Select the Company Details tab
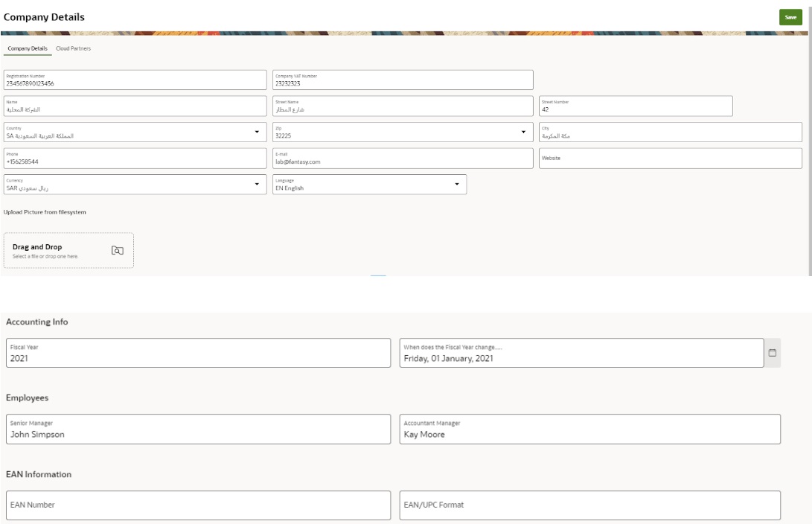This screenshot has width=812, height=524. pyautogui.click(x=28, y=48)
